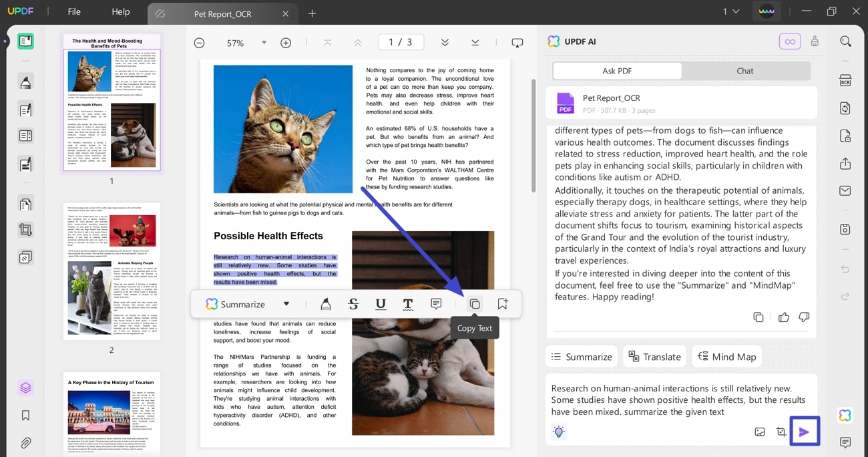Click the Mind Map button
Image resolution: width=868 pixels, height=457 pixels.
click(x=726, y=356)
